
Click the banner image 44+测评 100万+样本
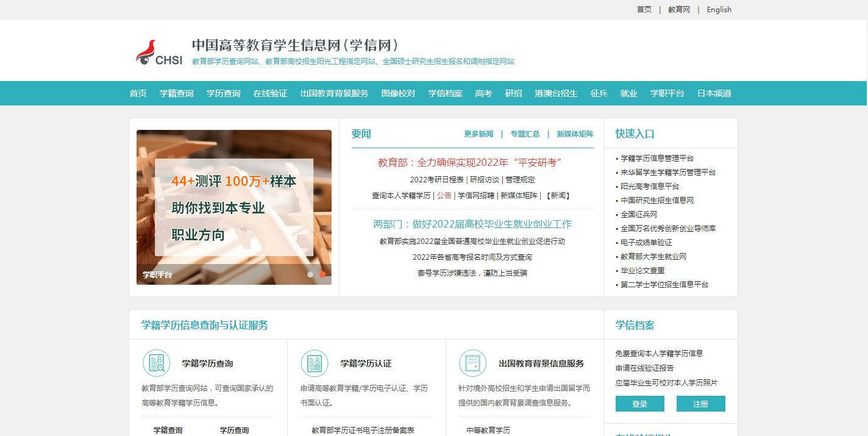(234, 207)
